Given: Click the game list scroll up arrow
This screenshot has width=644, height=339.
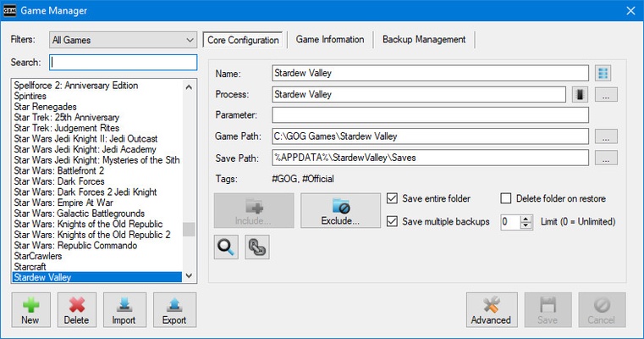Looking at the screenshot, I should pyautogui.click(x=189, y=86).
